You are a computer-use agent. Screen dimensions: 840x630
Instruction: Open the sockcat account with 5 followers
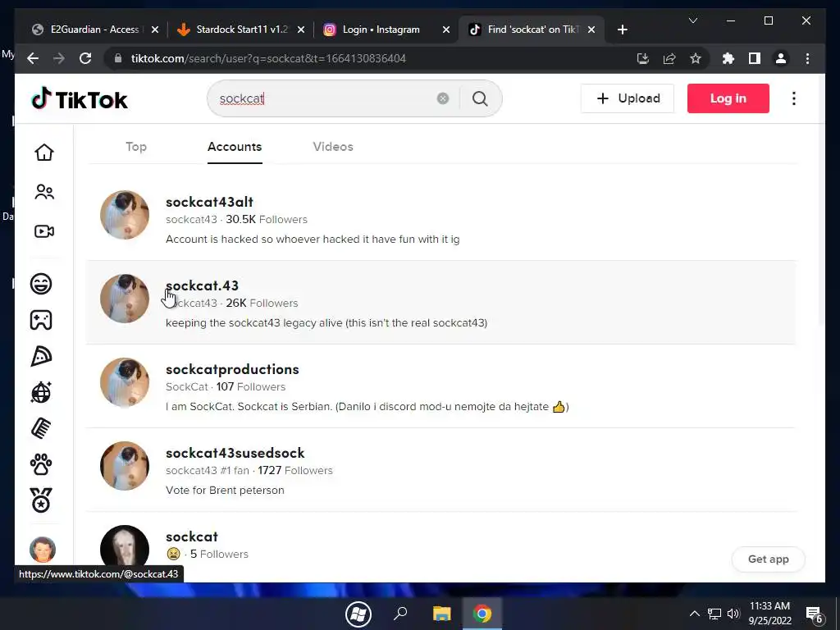point(192,536)
